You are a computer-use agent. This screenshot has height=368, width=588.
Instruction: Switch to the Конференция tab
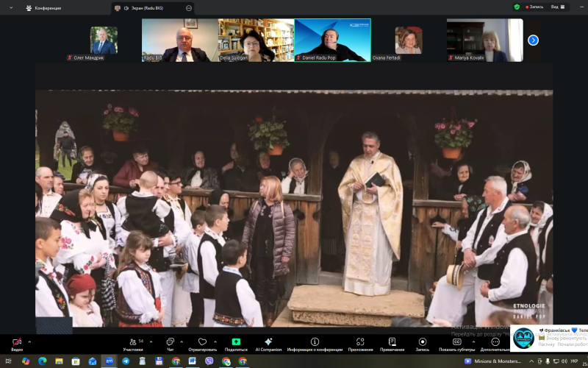(44, 8)
